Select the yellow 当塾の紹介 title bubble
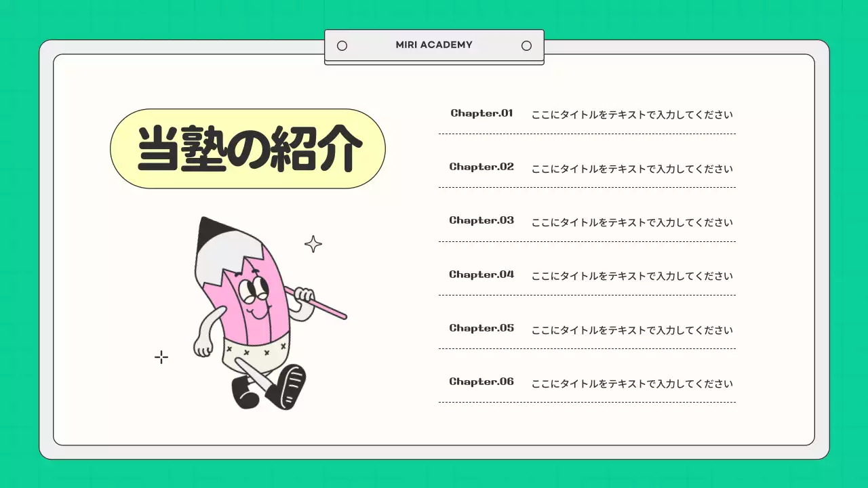 [248, 148]
